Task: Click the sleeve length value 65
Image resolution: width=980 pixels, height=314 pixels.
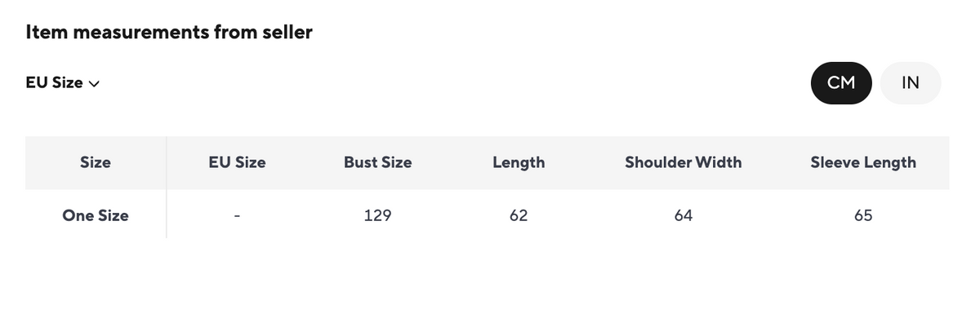Action: point(863,216)
